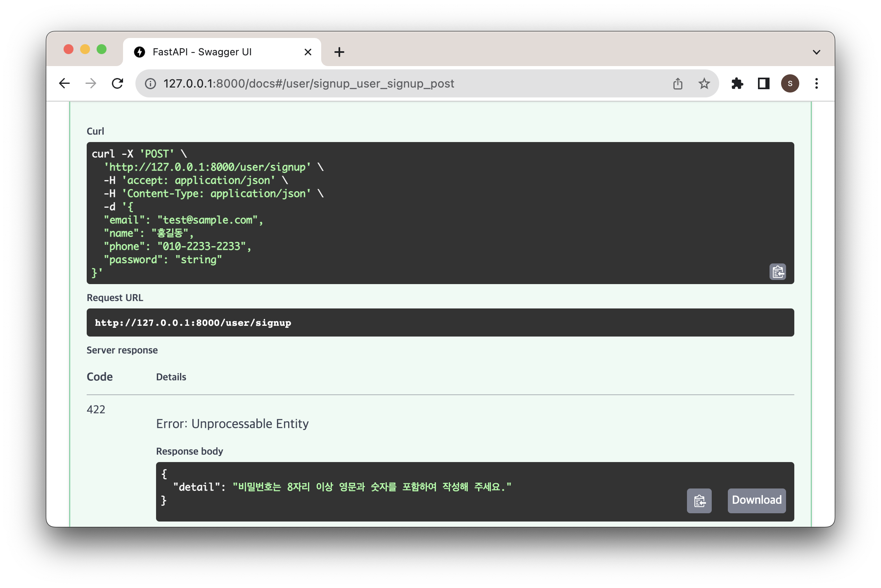Bookmark this page with star icon
This screenshot has width=881, height=588.
(704, 84)
